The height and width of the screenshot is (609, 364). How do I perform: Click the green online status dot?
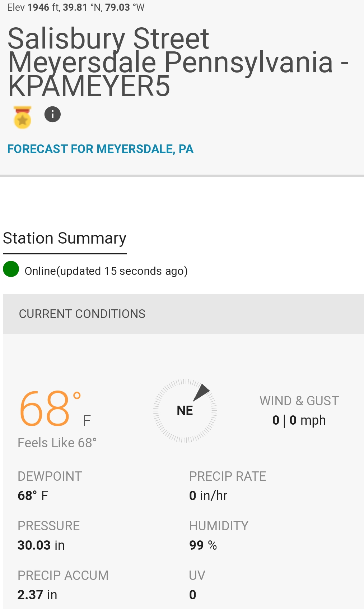point(11,269)
